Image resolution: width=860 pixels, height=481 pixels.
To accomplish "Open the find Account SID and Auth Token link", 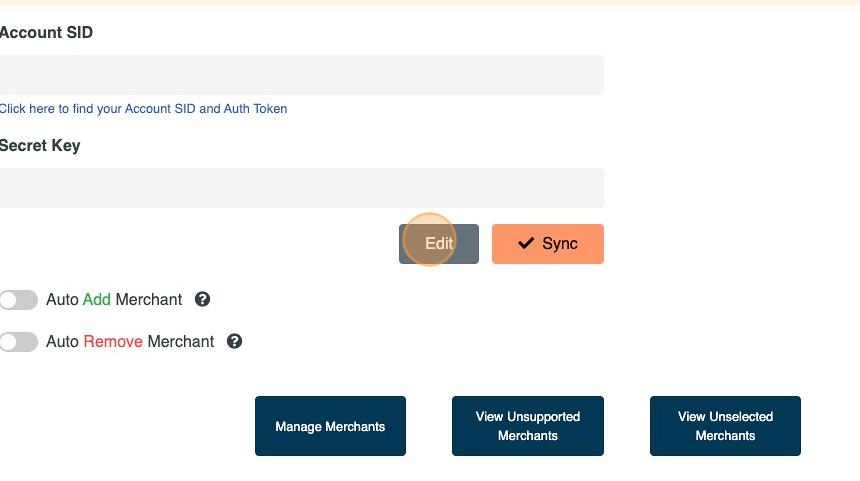I will pos(143,109).
